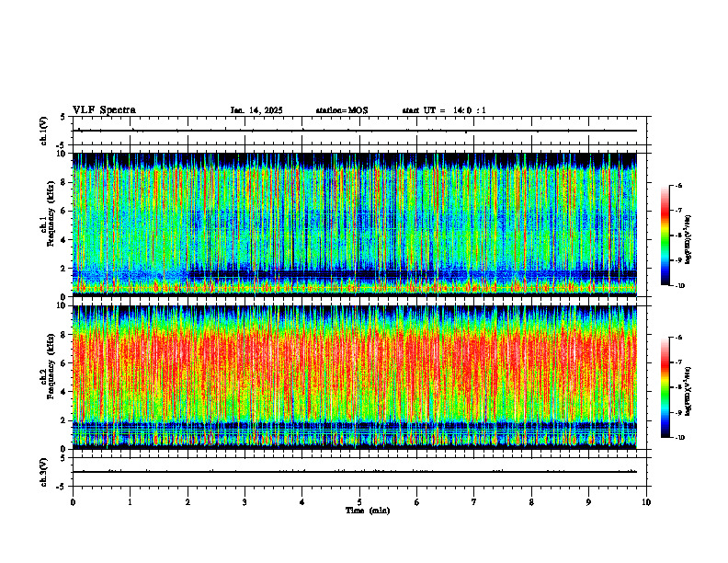Click the time axis tick label "9"
The height and width of the screenshot is (563, 728).
pos(588,502)
